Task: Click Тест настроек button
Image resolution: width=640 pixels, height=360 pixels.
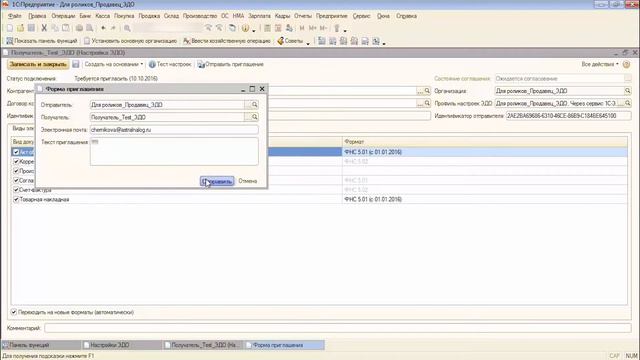Action: point(170,64)
